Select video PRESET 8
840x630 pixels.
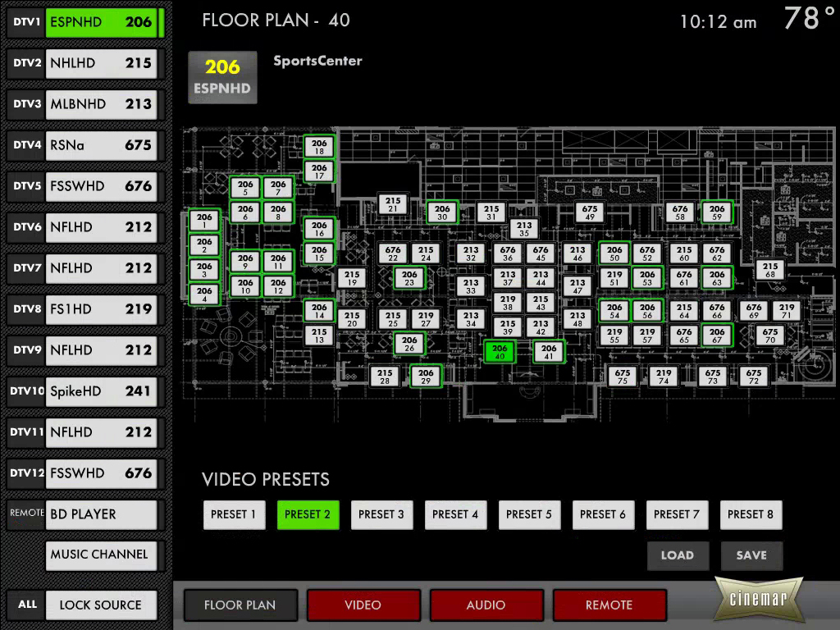(x=751, y=515)
